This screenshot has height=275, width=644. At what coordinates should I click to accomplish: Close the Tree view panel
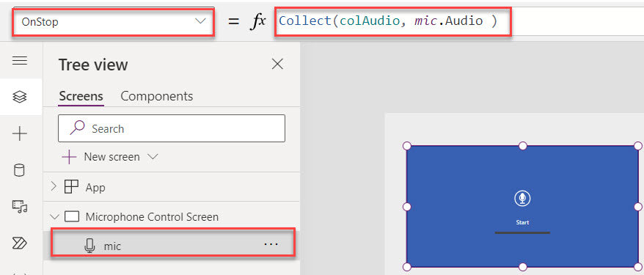point(278,64)
